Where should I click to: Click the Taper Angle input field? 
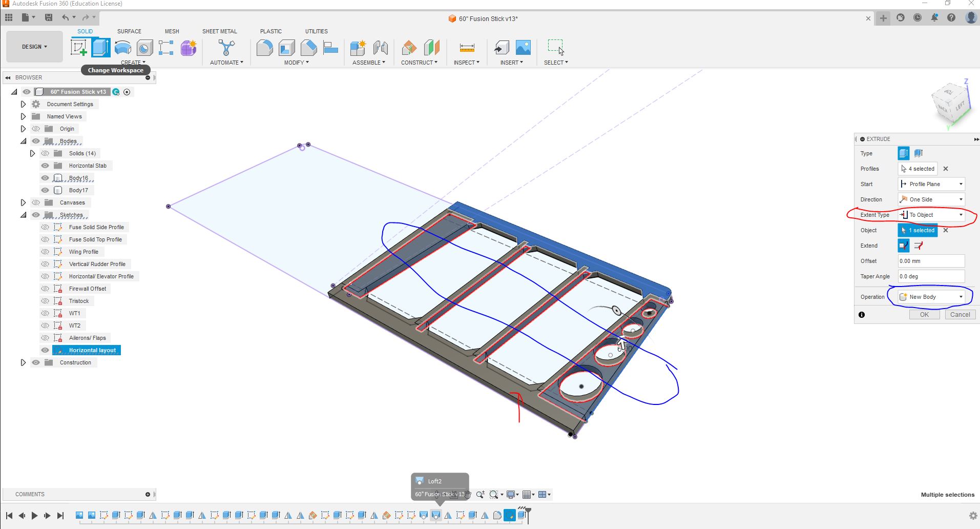tap(931, 276)
